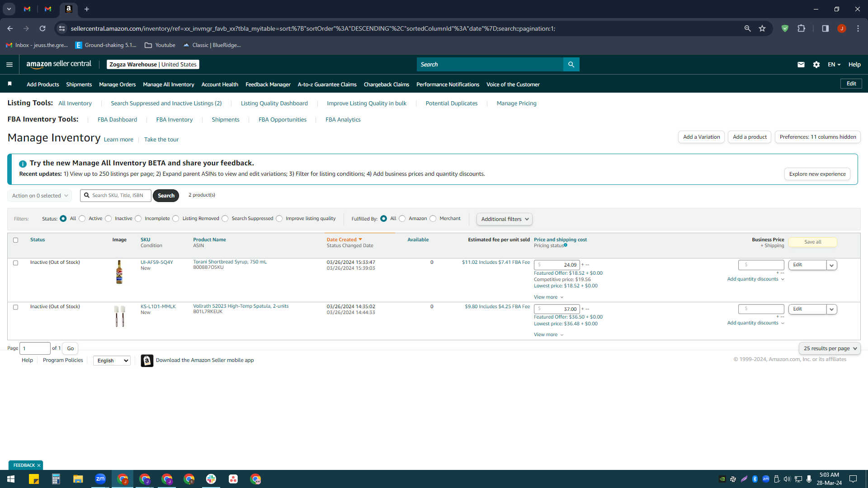Open the Seller Central hamburger menu
Image resolution: width=868 pixels, height=488 pixels.
(9, 65)
